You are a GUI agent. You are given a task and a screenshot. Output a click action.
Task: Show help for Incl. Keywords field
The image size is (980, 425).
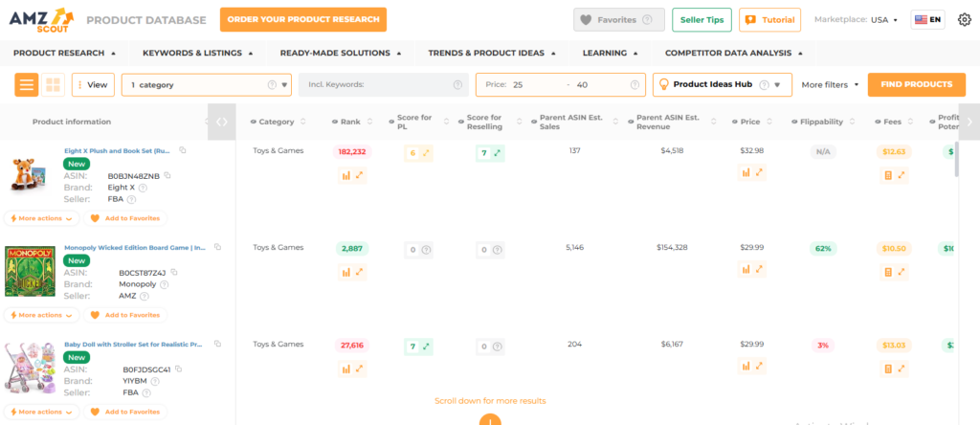(x=458, y=84)
